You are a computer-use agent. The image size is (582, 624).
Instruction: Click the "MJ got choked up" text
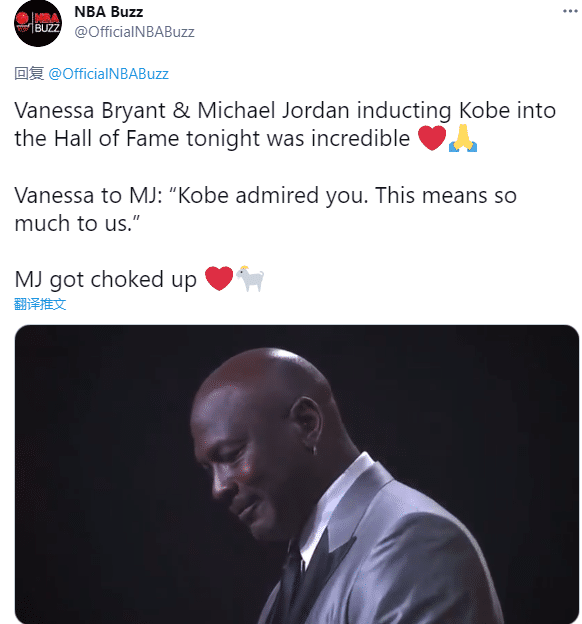105,279
